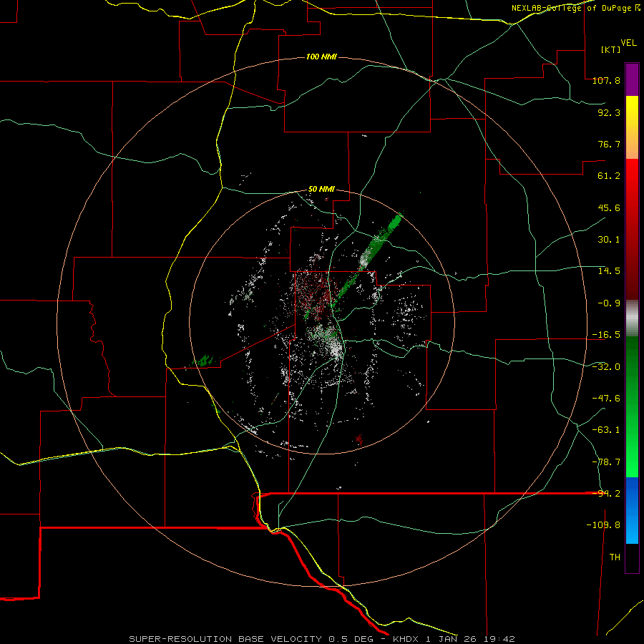Image resolution: width=644 pixels, height=644 pixels.
Task: Click the -47.6 legend value
Action: [x=606, y=399]
